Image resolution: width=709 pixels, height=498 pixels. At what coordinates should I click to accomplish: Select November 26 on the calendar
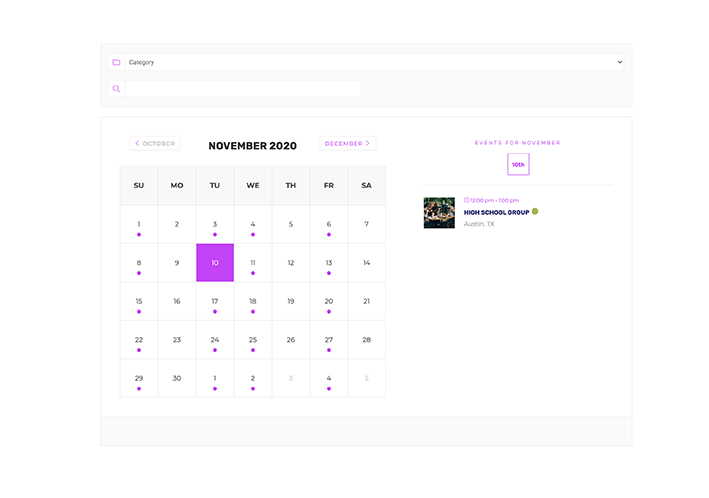click(291, 340)
